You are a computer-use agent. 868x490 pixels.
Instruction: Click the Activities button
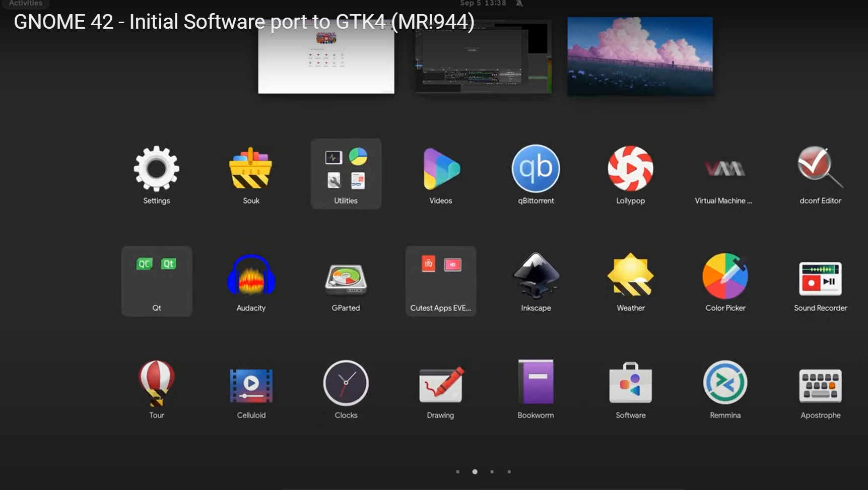tap(26, 4)
